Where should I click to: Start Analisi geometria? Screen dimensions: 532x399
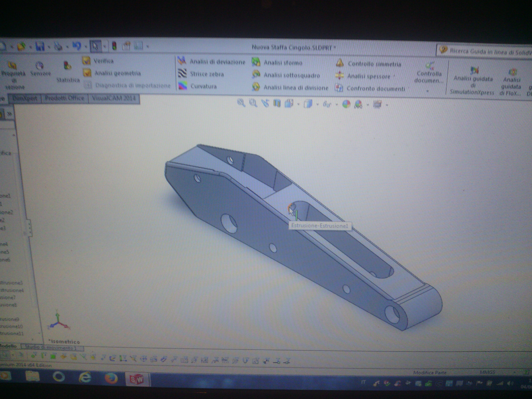click(112, 73)
